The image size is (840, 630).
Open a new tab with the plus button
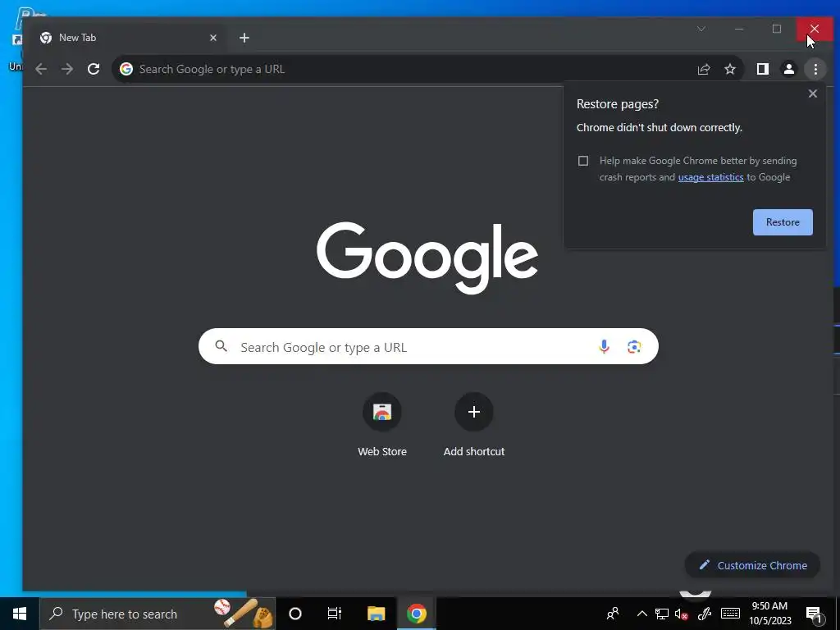[244, 38]
